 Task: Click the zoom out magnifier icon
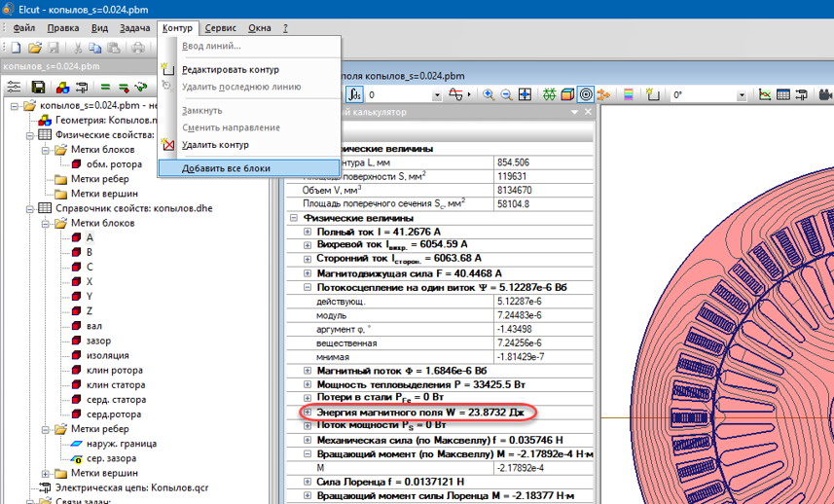tap(506, 95)
